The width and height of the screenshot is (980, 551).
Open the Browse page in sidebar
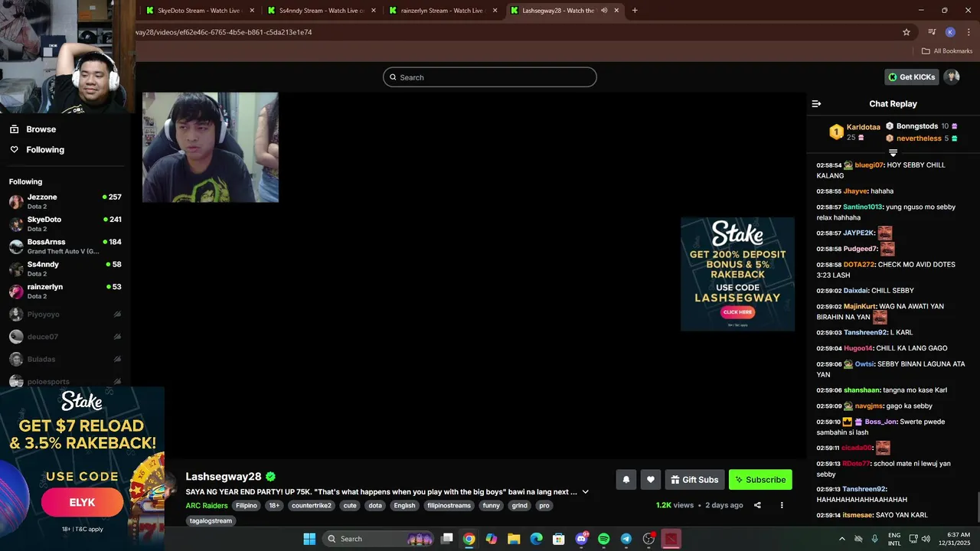pos(34,129)
